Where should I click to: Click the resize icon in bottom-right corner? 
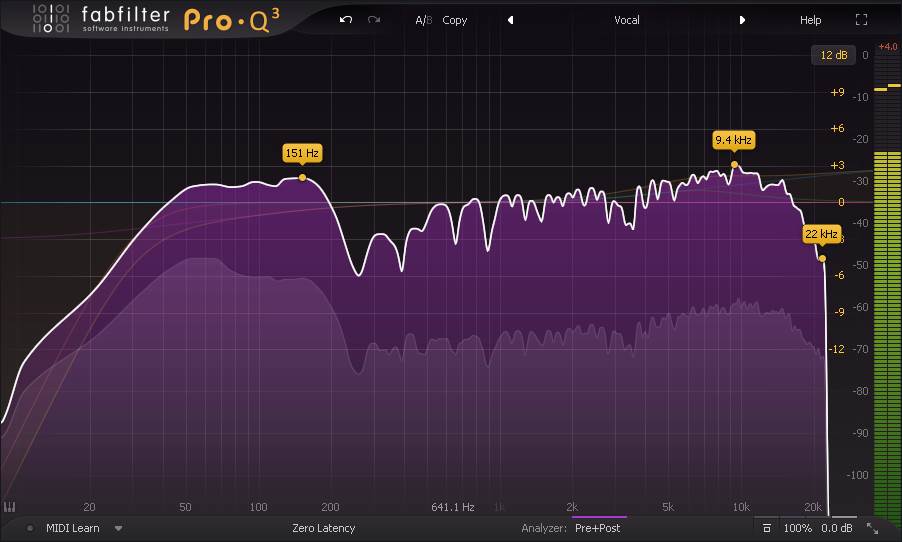872,528
